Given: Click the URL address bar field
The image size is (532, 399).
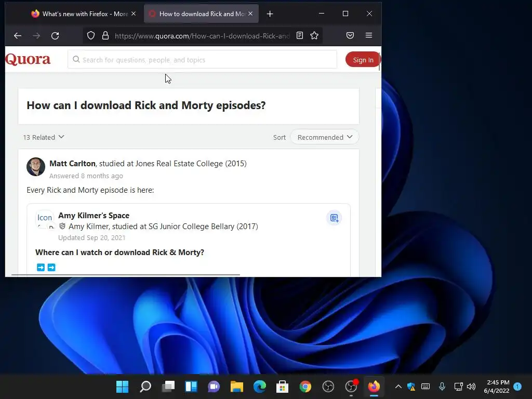Looking at the screenshot, I should tap(202, 36).
